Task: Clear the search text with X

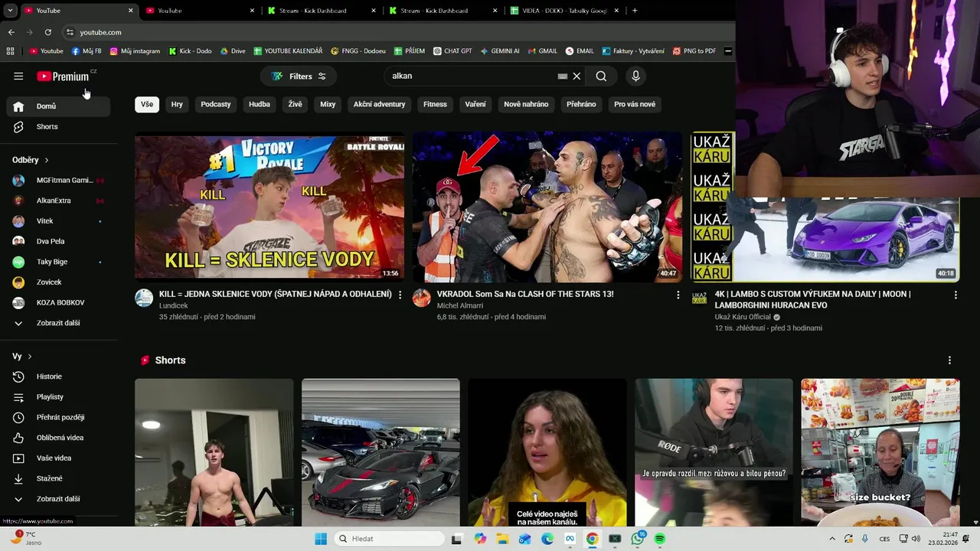Action: point(577,76)
